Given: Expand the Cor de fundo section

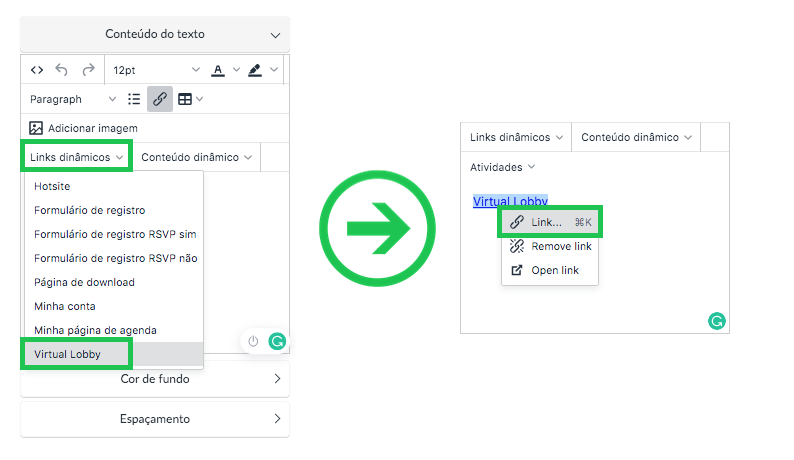Looking at the screenshot, I should tap(155, 379).
